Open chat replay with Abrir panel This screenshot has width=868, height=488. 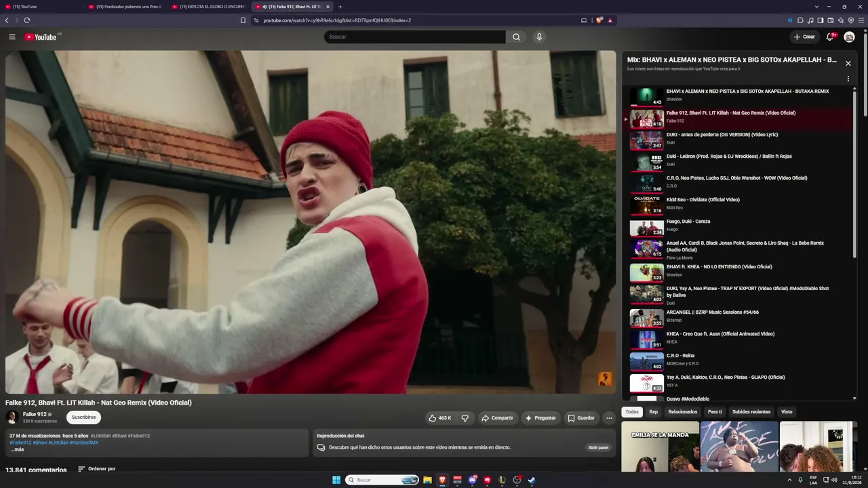click(598, 448)
